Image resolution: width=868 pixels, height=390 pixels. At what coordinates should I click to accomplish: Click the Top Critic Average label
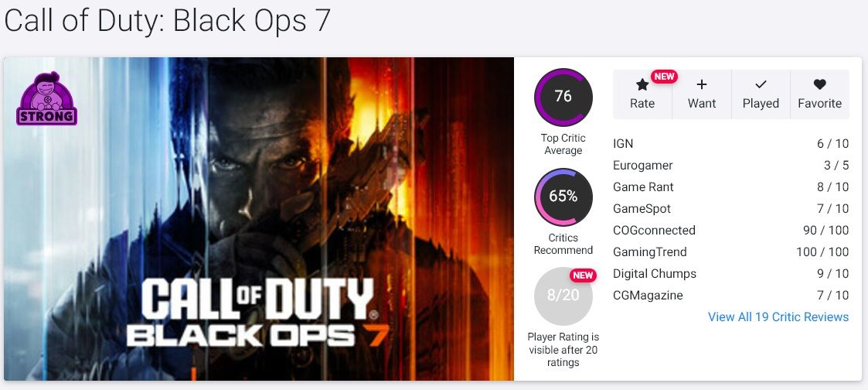(563, 144)
